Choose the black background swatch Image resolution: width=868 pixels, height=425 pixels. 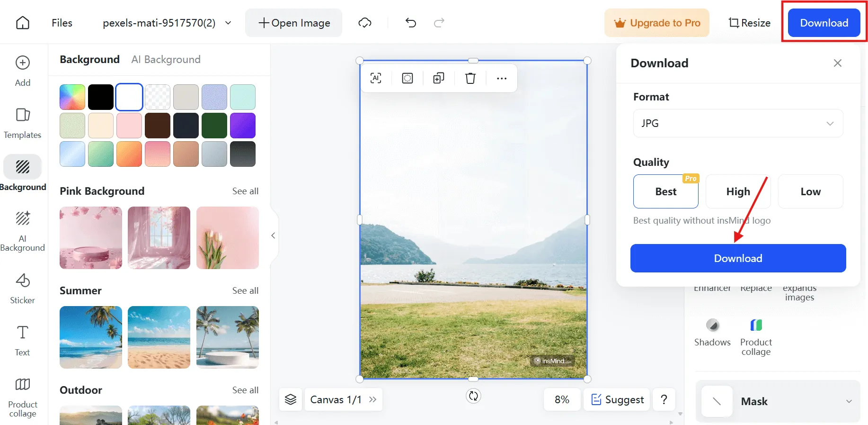pos(101,97)
